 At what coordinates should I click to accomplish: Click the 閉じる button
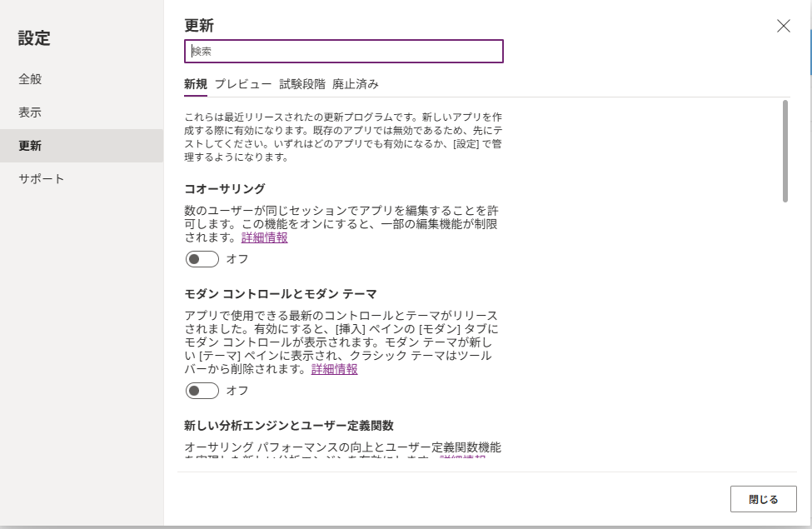tap(764, 499)
